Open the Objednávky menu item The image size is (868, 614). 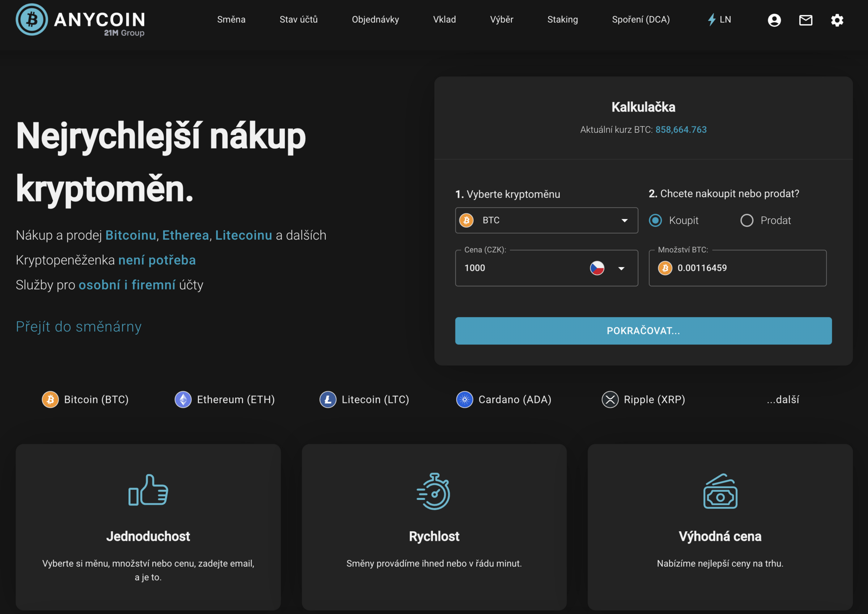click(x=375, y=20)
